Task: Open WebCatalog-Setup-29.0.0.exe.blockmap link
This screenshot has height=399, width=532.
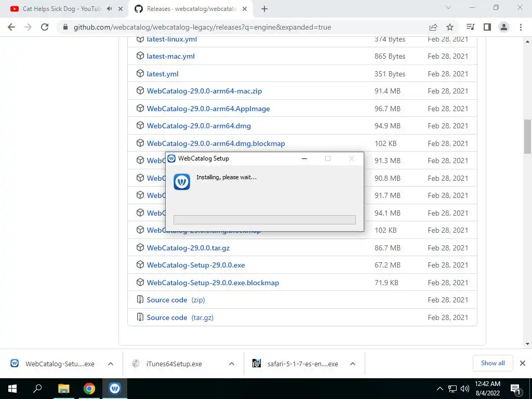Action: [x=212, y=283]
